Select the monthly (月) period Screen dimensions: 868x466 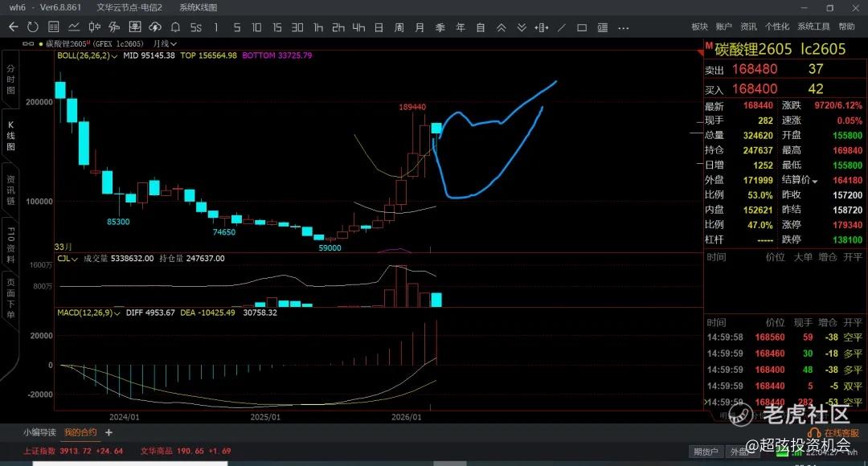420,27
